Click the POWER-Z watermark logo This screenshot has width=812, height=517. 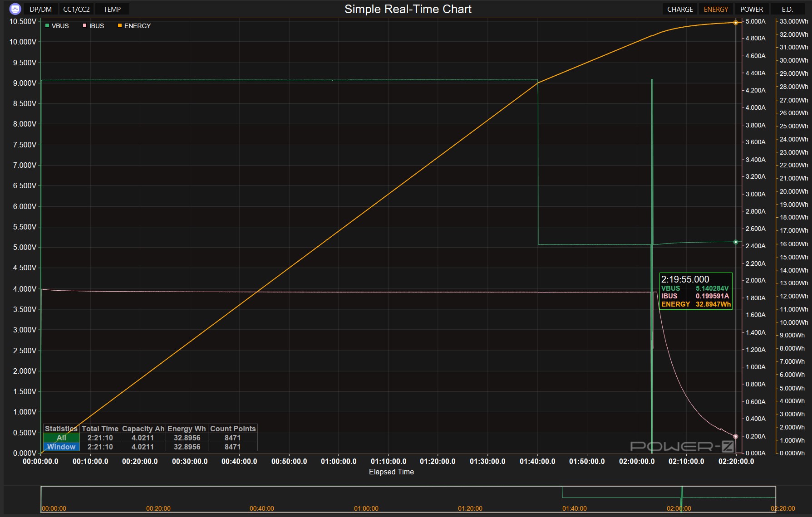click(x=682, y=447)
